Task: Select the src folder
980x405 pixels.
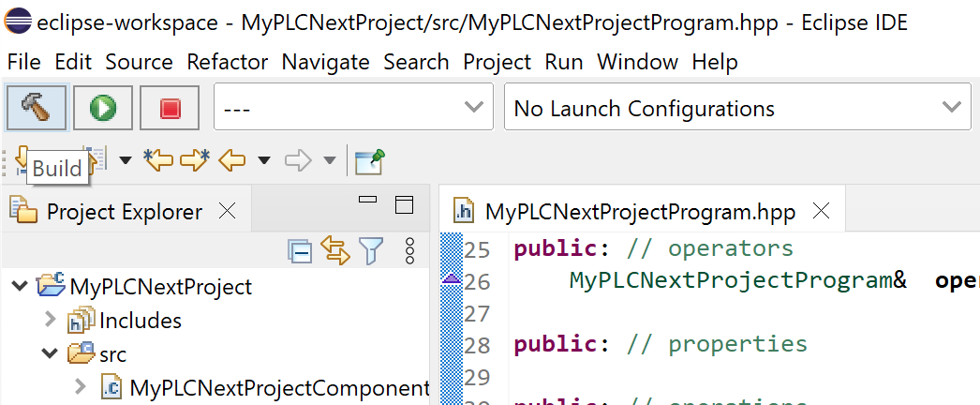Action: [113, 354]
